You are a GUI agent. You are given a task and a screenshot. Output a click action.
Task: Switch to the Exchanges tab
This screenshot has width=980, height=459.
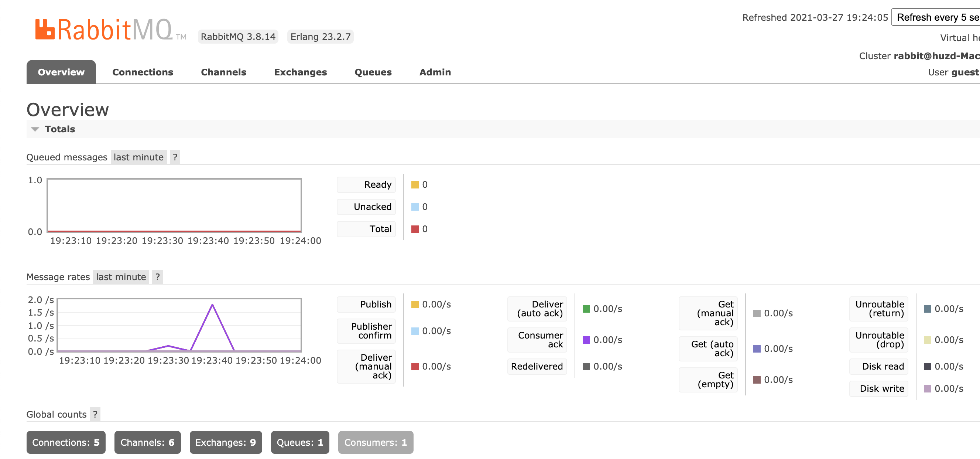[300, 72]
